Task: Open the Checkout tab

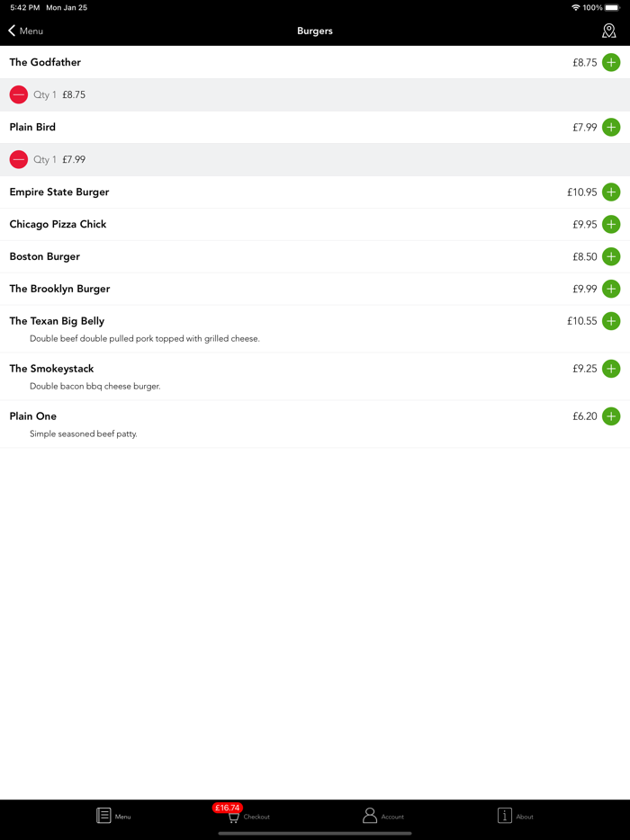Action: click(x=247, y=816)
